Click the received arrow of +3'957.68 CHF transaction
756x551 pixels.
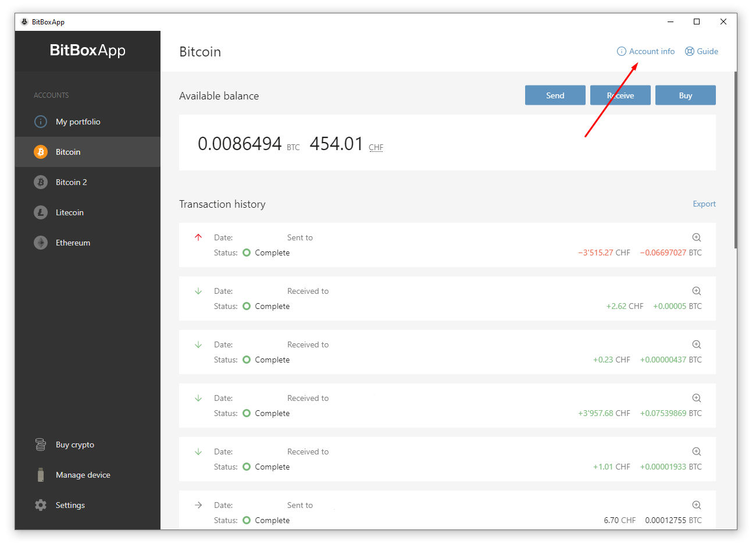click(x=198, y=398)
